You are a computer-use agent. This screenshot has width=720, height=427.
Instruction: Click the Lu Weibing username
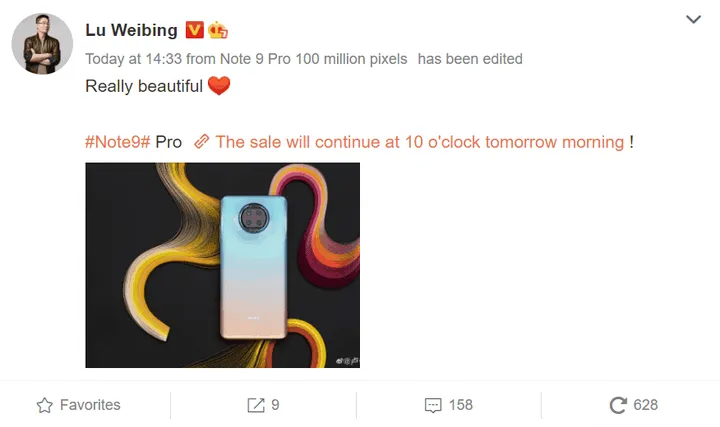pos(131,31)
